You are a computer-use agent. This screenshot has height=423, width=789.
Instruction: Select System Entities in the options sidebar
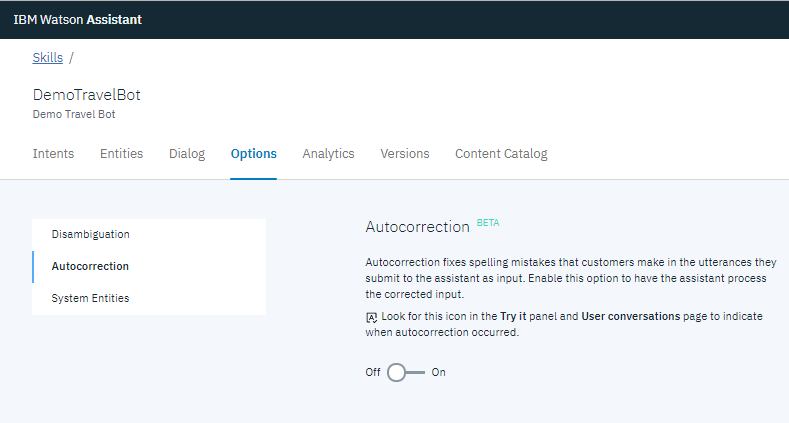[x=149, y=298]
